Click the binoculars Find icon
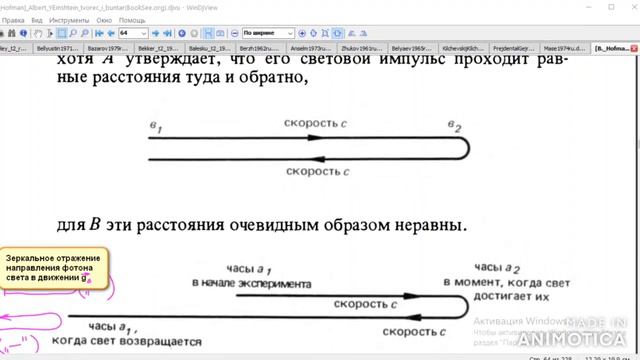This screenshot has width=640, height=360. pos(12,33)
